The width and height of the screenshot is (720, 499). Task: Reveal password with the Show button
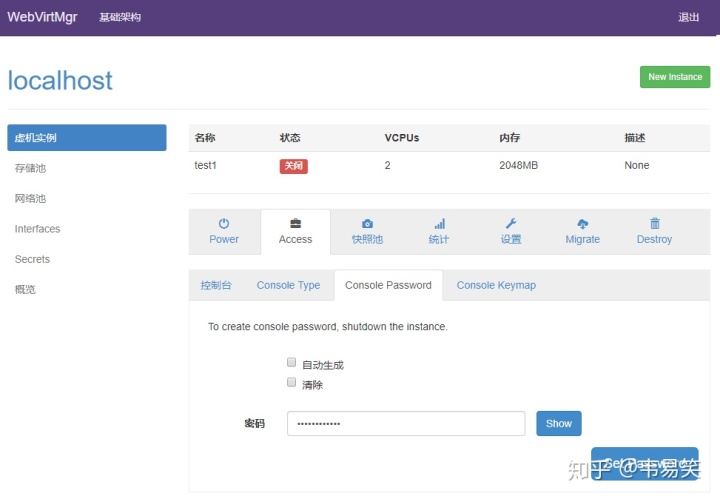(x=558, y=423)
